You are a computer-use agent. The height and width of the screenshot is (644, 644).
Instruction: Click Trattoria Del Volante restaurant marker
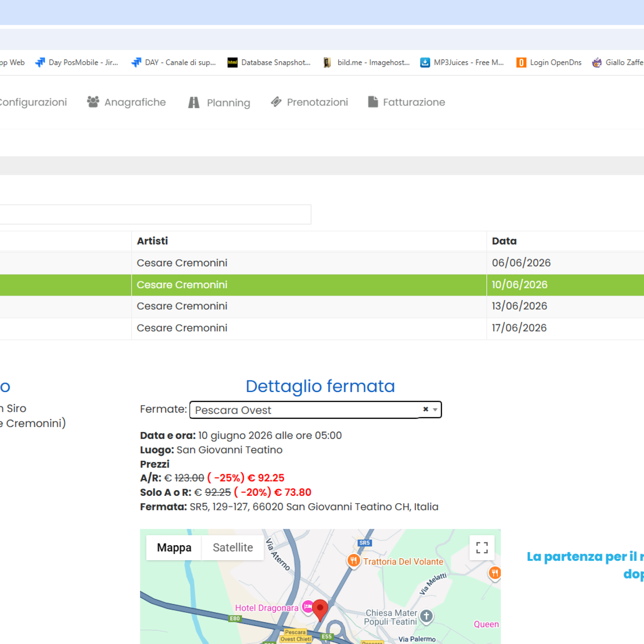353,561
